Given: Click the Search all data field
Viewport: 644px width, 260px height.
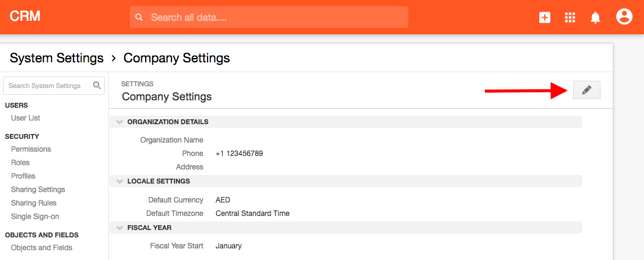Looking at the screenshot, I should pyautogui.click(x=269, y=17).
